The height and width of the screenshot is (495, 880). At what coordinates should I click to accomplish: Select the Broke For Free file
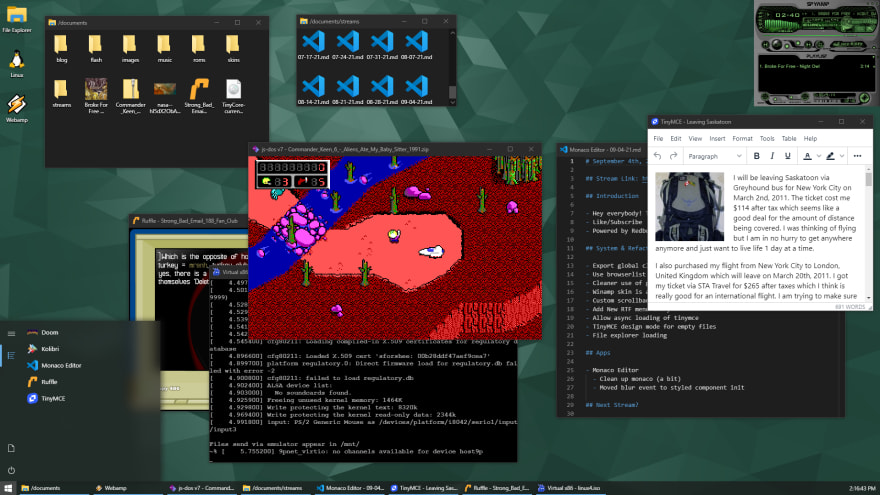click(96, 96)
